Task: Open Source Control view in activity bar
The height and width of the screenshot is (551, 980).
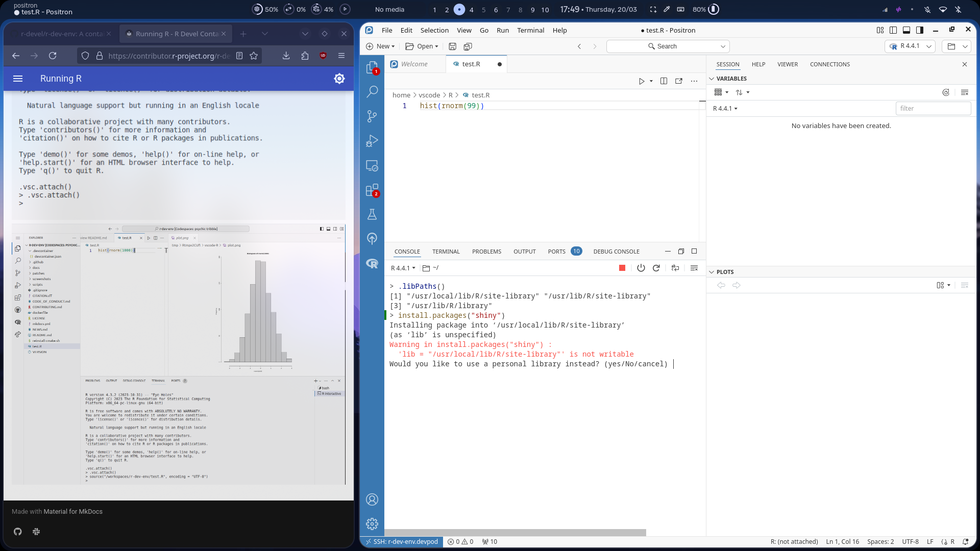Action: [372, 116]
